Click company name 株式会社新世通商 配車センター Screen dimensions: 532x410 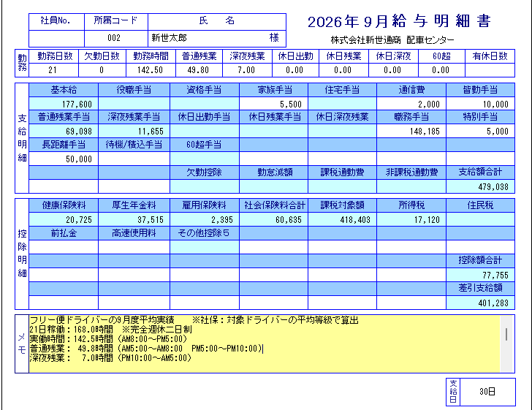coord(392,40)
